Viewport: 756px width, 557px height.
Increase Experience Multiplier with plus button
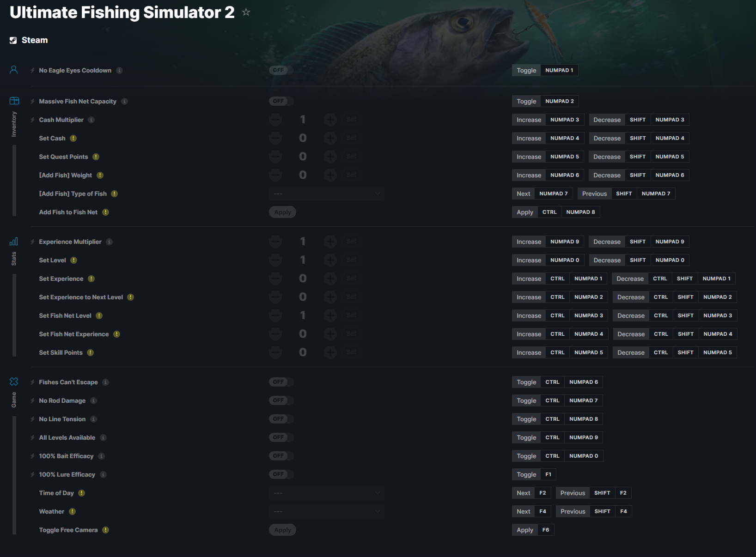coord(330,242)
